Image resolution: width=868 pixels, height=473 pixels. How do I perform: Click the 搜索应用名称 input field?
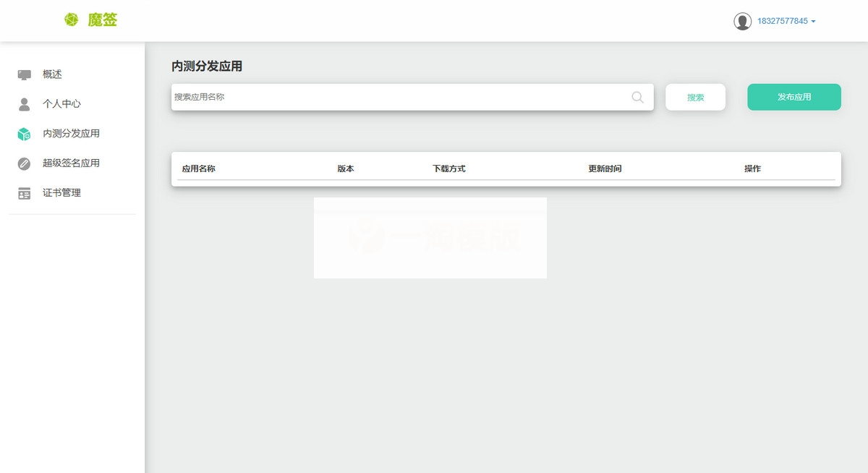tap(362, 97)
